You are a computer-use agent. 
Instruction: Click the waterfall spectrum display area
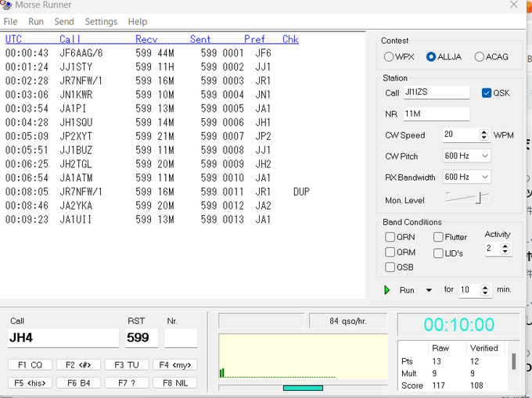304,357
